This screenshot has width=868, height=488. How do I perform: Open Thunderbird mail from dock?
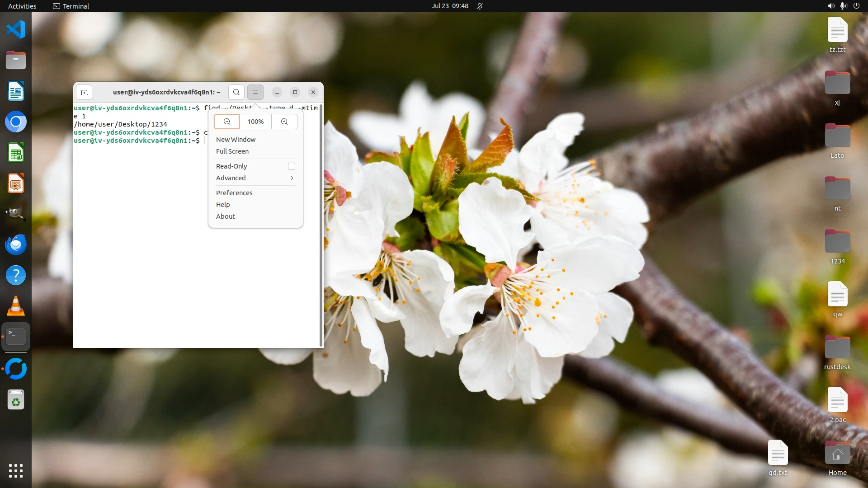(16, 245)
